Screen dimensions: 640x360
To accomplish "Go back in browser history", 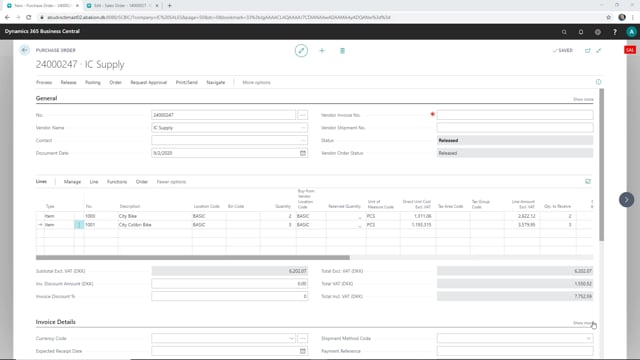I will click(7, 17).
